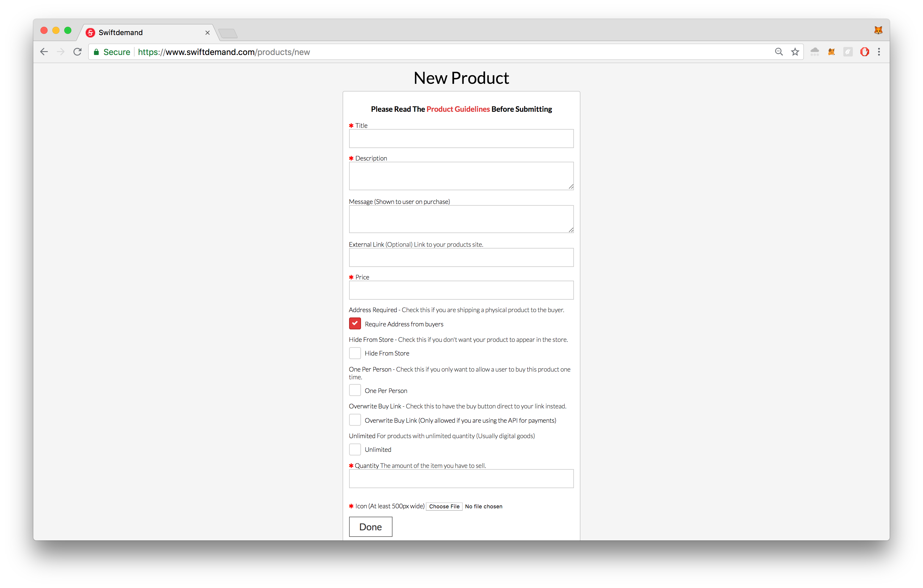The image size is (923, 588).
Task: Tick the Overwrite Buy Link checkbox
Action: (x=355, y=420)
